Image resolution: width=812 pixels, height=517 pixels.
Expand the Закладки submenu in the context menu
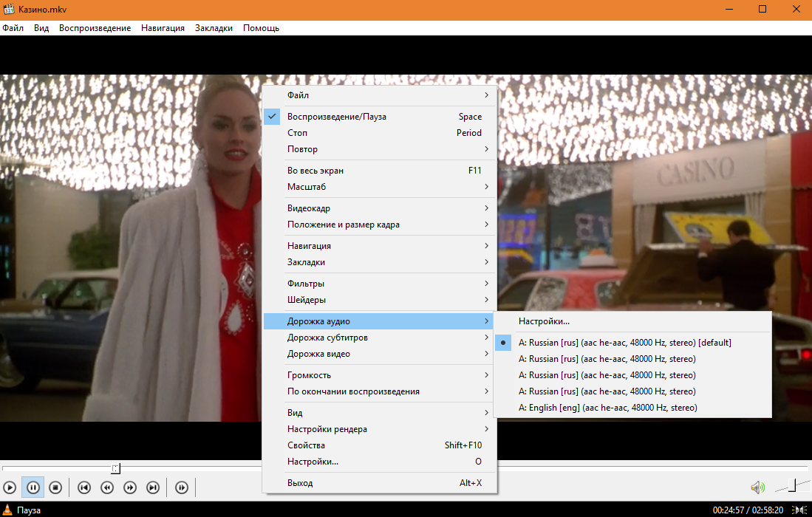pos(380,262)
